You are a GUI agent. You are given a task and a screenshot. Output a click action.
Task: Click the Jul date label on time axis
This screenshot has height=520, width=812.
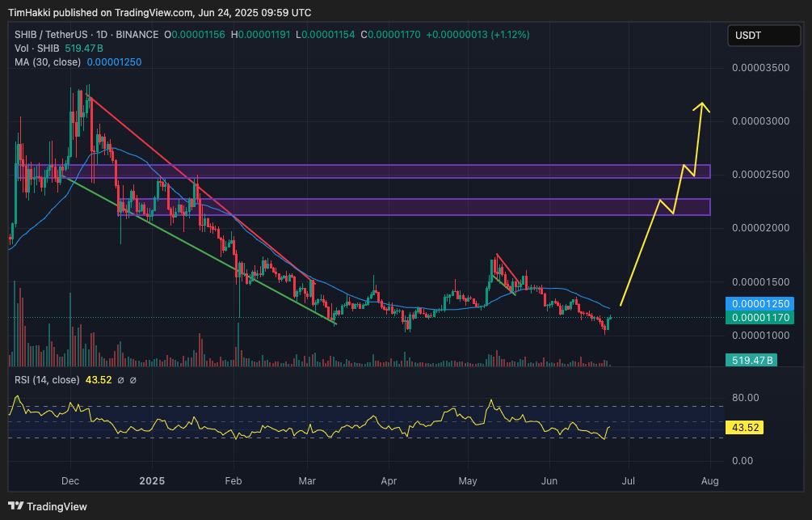pyautogui.click(x=628, y=480)
